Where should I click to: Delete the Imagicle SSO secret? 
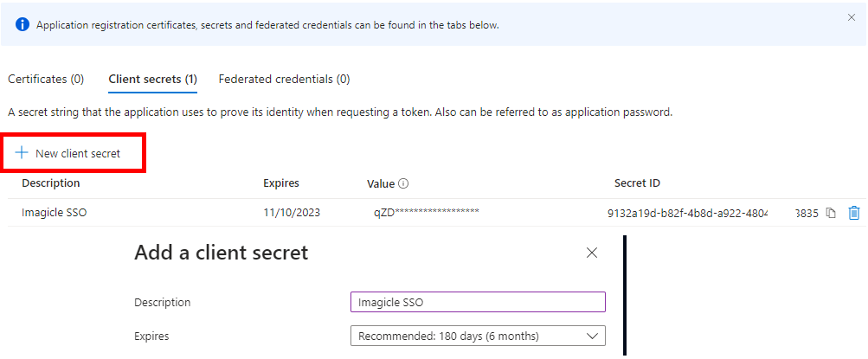click(x=854, y=213)
